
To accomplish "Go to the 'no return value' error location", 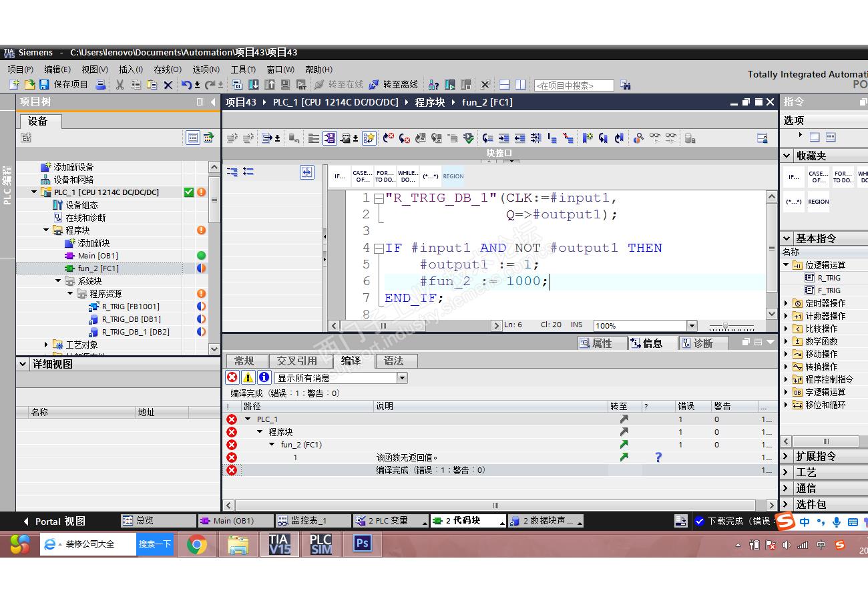I will (624, 457).
